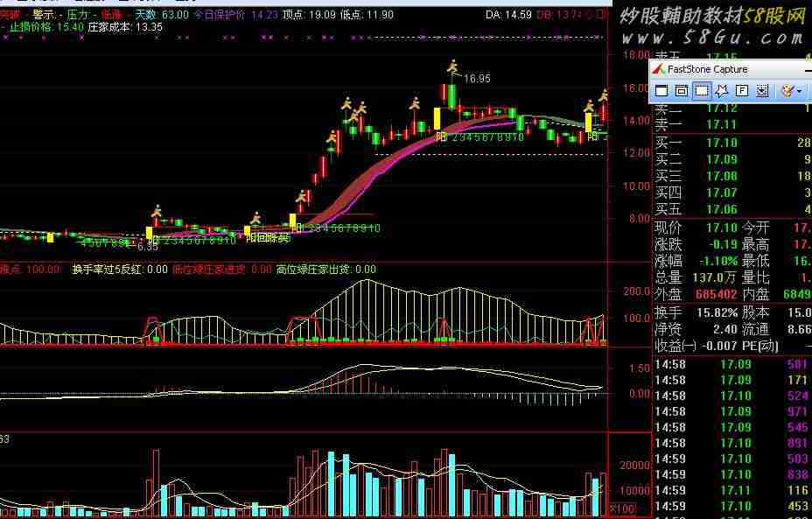Select FastStone's Capture Rectangular Region tool
Viewport: 812px width, 519px height.
tap(701, 91)
